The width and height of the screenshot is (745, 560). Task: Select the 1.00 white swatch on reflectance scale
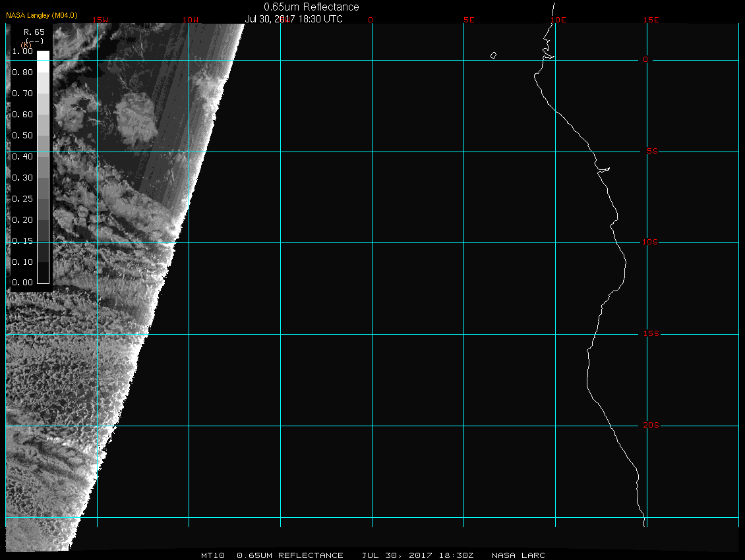(x=43, y=55)
